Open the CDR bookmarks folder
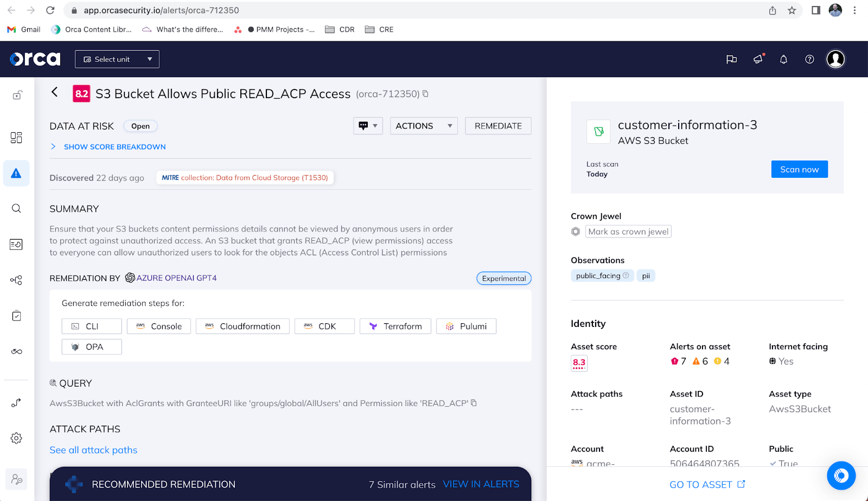This screenshot has width=868, height=501. [339, 29]
